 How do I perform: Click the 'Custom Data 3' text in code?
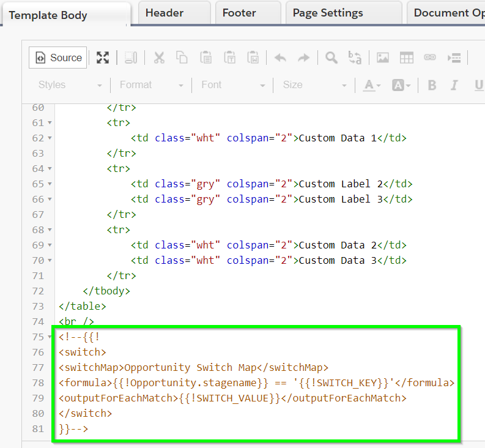[x=338, y=260]
